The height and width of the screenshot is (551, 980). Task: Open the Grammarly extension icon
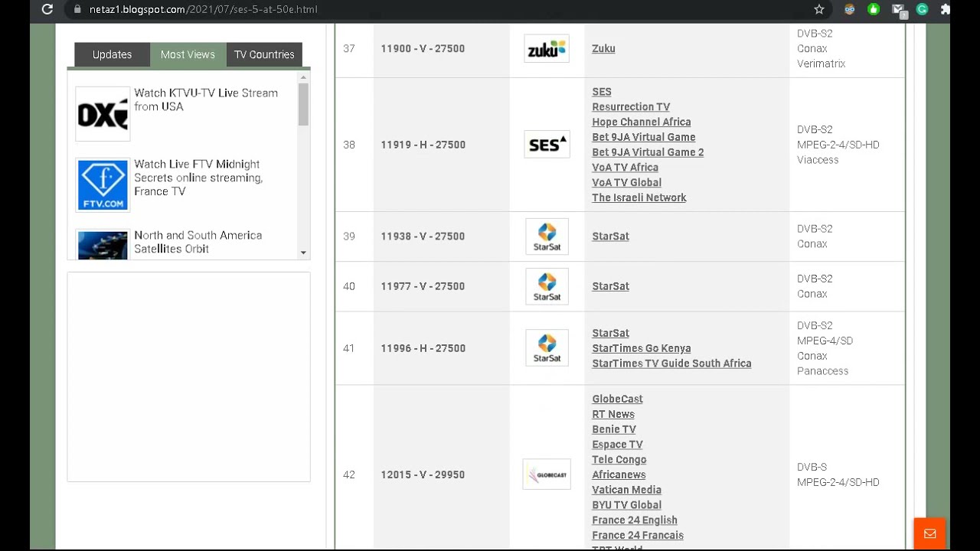[x=923, y=9]
